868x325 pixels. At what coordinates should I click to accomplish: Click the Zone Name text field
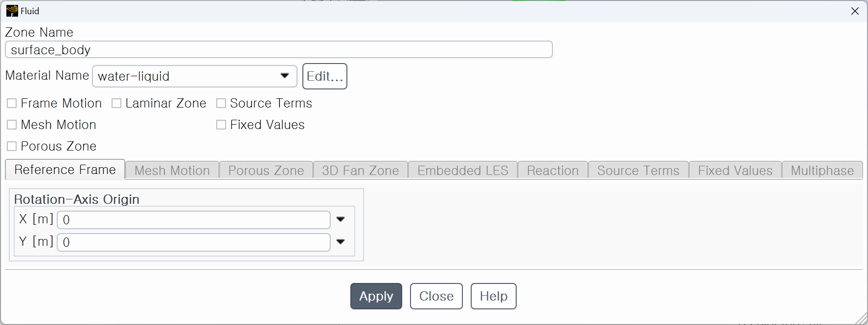tap(279, 49)
